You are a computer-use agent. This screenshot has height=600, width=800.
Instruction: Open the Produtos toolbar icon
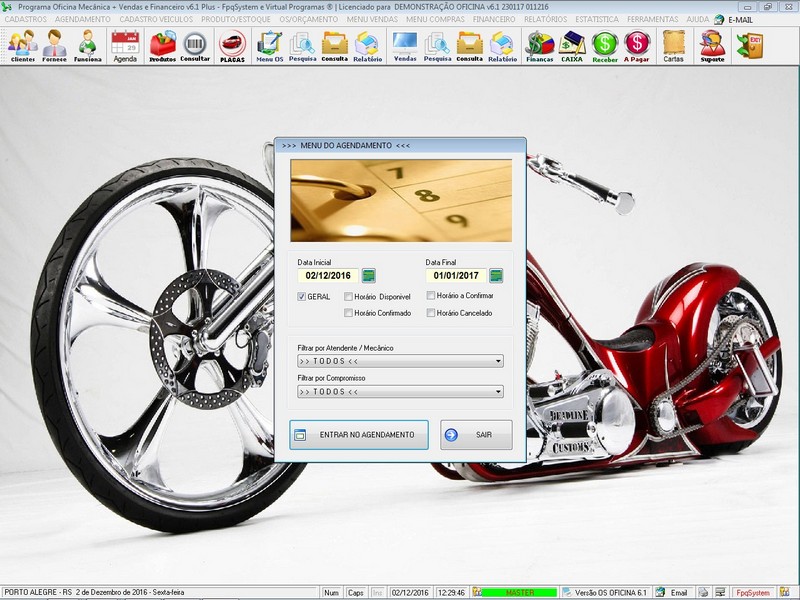pyautogui.click(x=162, y=45)
